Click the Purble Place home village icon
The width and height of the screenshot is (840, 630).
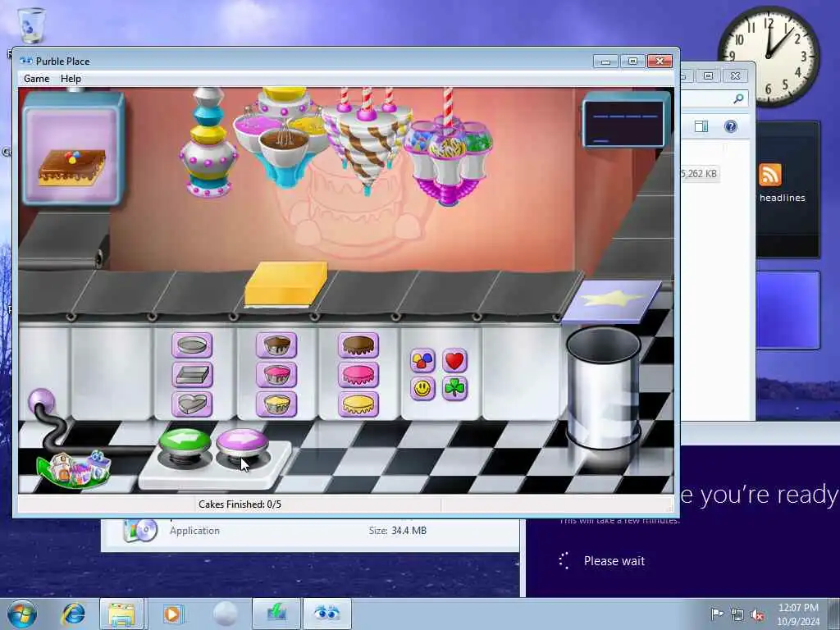coord(74,468)
